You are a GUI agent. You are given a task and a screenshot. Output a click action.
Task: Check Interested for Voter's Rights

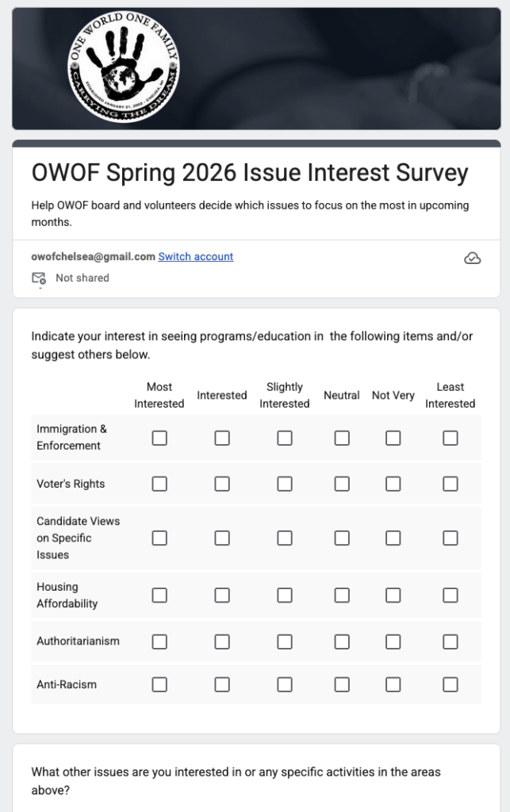tap(222, 484)
